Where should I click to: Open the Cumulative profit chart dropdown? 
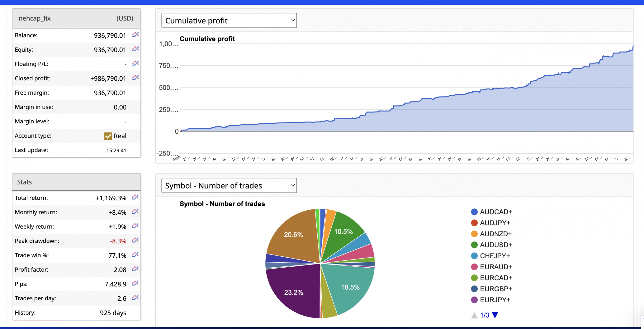point(229,21)
